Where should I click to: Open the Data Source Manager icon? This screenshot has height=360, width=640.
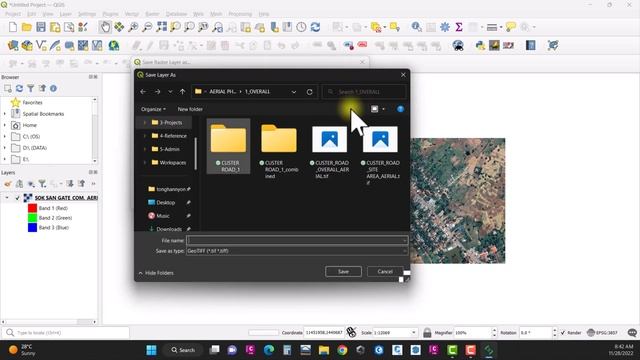coord(13,45)
